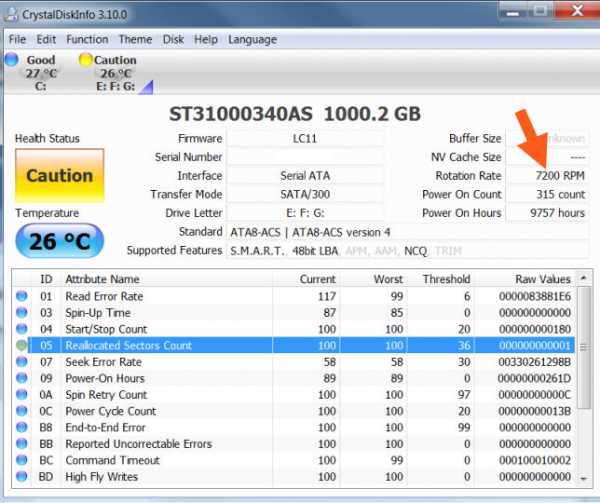The width and height of the screenshot is (600, 503).
Task: Click the empty Serial Number field
Action: point(305,157)
